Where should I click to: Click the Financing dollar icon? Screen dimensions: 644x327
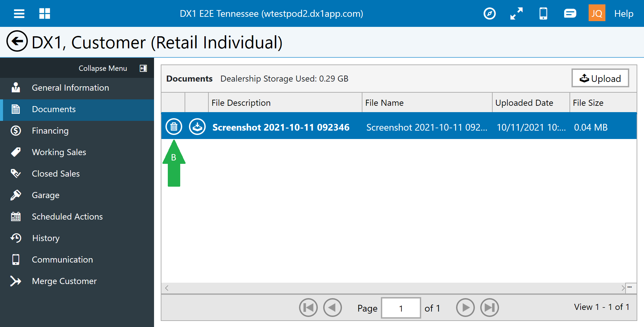pyautogui.click(x=16, y=131)
